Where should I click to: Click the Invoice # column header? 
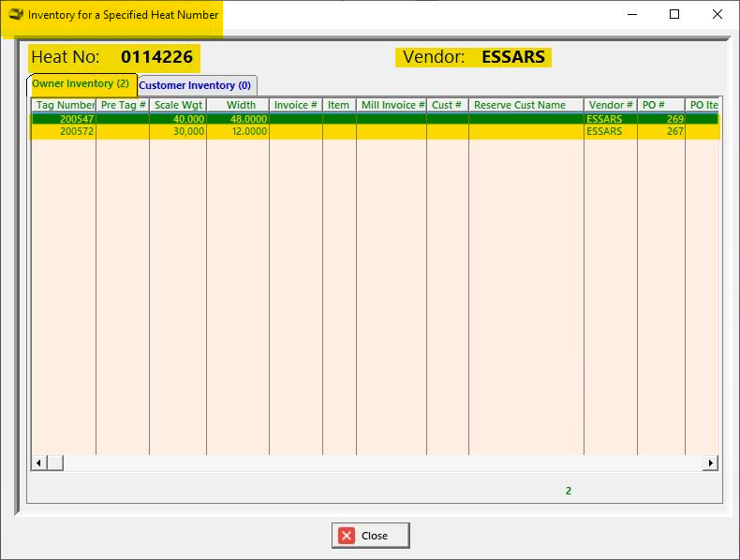pyautogui.click(x=296, y=105)
